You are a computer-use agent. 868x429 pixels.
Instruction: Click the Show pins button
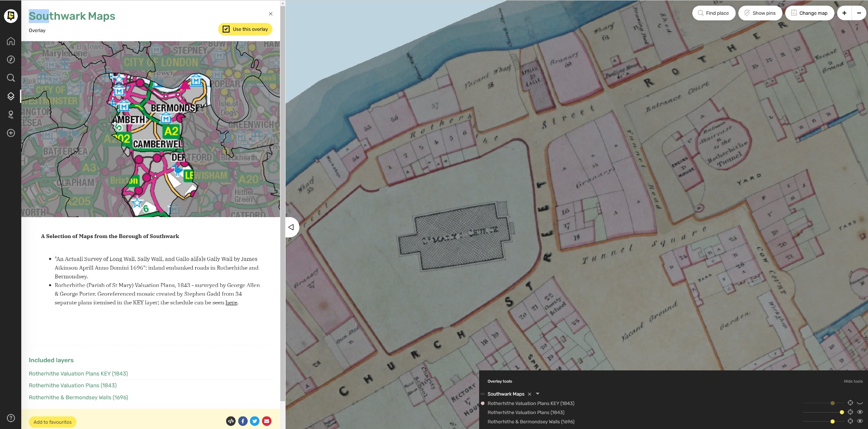click(x=759, y=13)
